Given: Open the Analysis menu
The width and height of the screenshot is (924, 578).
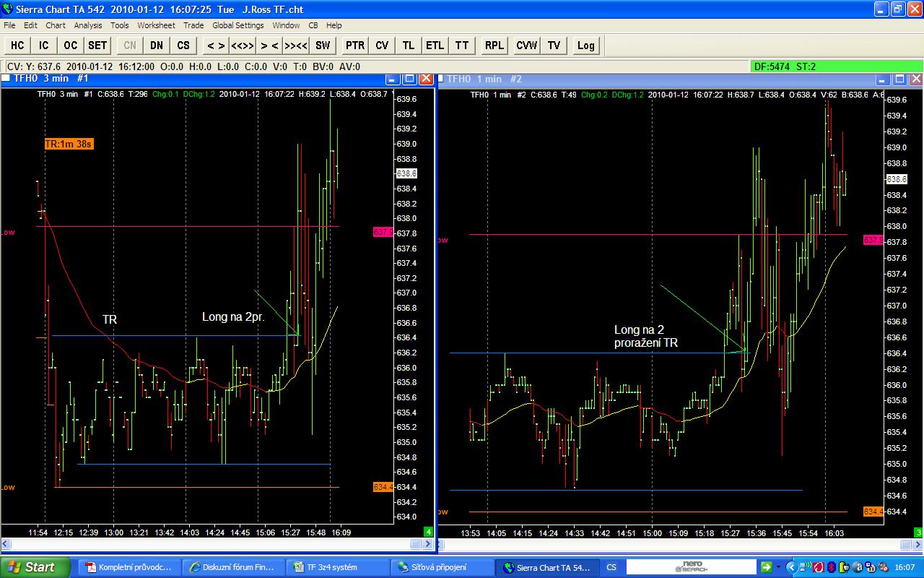Looking at the screenshot, I should tap(88, 25).
